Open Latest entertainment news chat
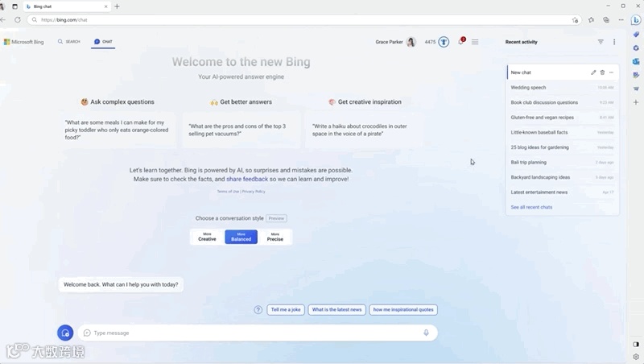644x364 pixels. 562,192
